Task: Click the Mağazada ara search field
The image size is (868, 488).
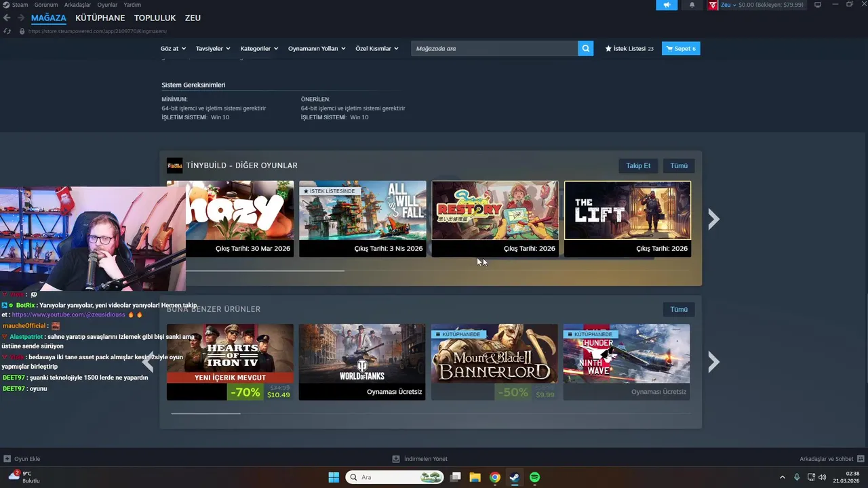Action: point(494,49)
